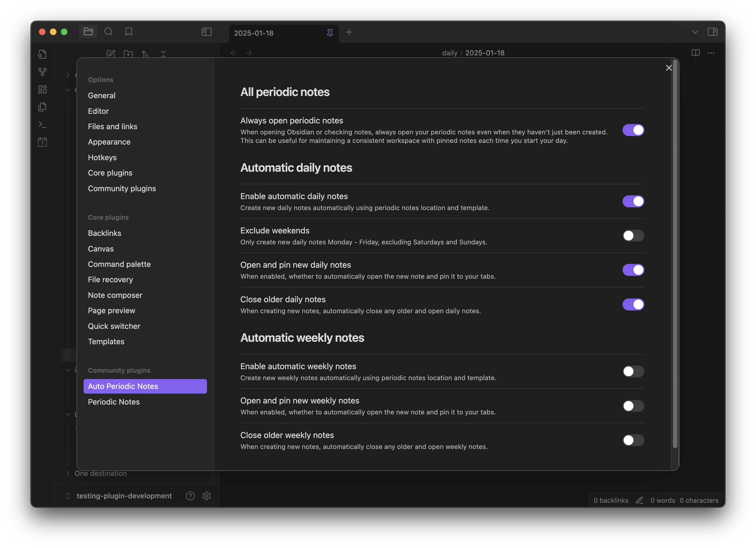The image size is (756, 548).
Task: Toggle the right sidebar panel icon
Action: 712,32
